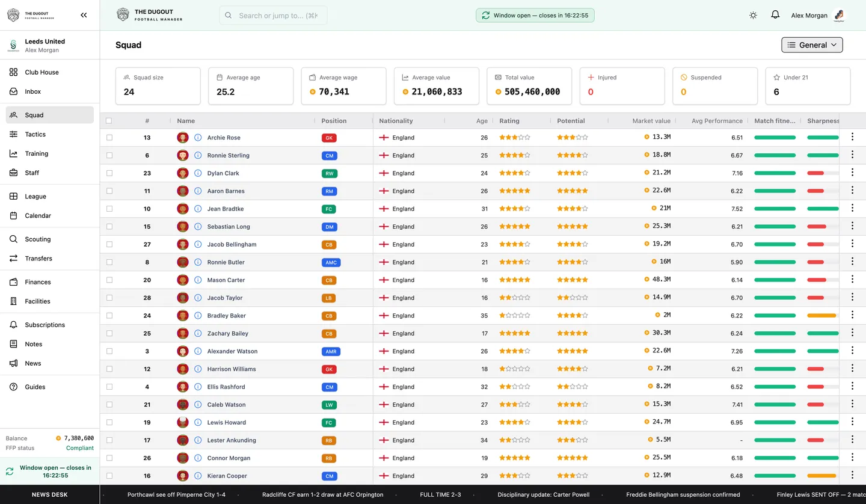Toggle light theme sun icon
This screenshot has height=504, width=866.
[x=753, y=15]
